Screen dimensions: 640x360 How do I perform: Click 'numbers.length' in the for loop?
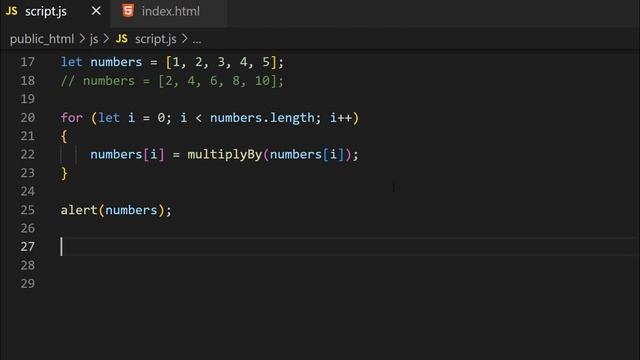point(262,118)
